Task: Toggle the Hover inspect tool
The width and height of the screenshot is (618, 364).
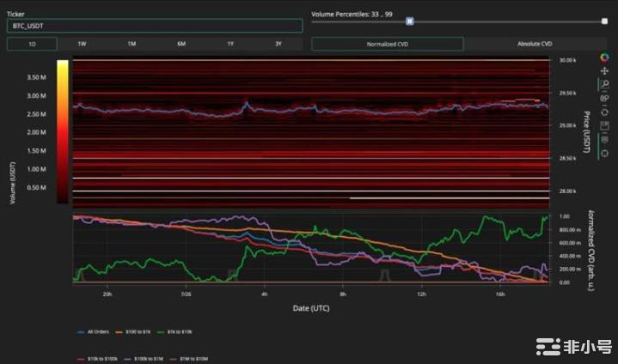Action: point(604,140)
